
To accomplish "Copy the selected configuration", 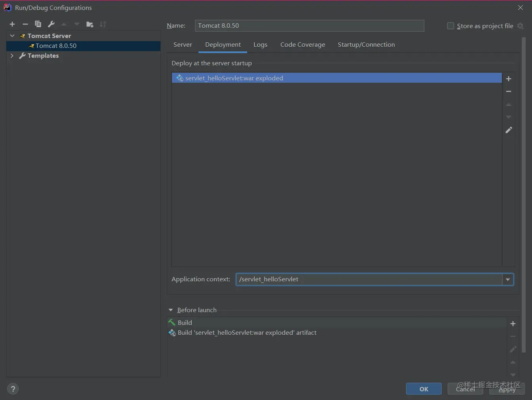I will tap(38, 24).
